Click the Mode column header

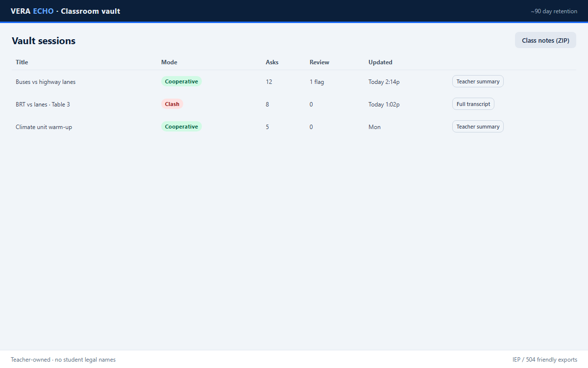[169, 62]
